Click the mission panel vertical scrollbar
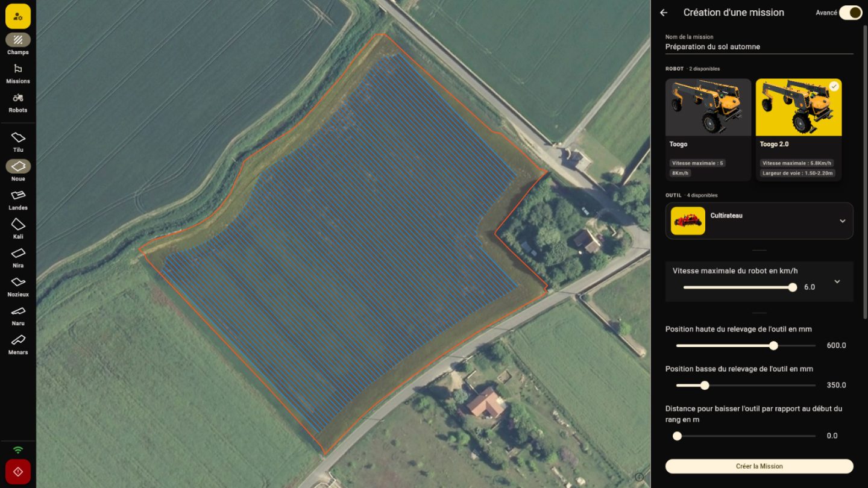The width and height of the screenshot is (868, 488). 866,172
